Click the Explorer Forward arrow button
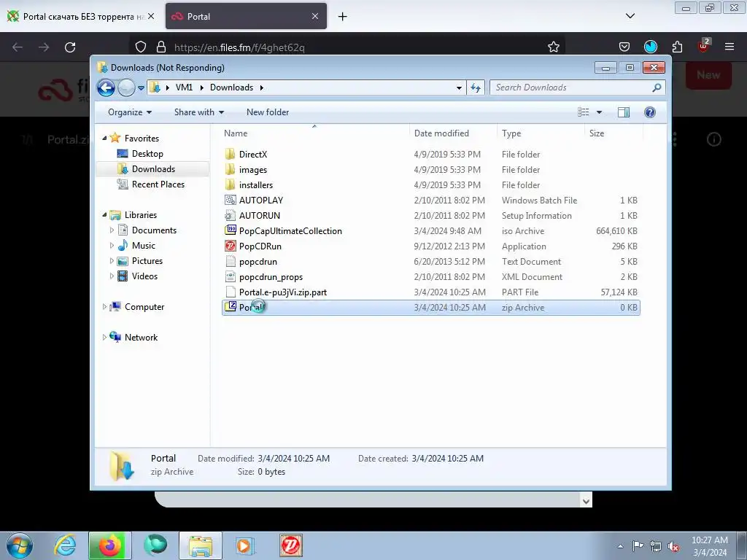747x560 pixels. (126, 87)
